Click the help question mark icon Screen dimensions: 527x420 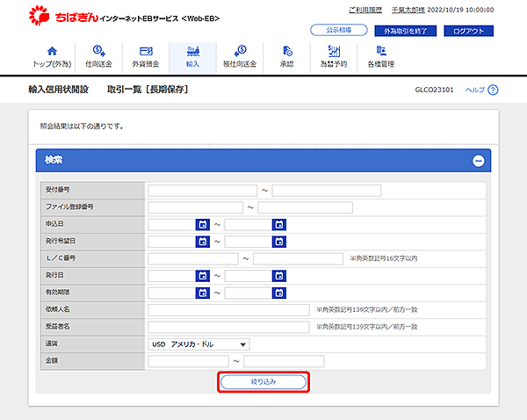[493, 90]
